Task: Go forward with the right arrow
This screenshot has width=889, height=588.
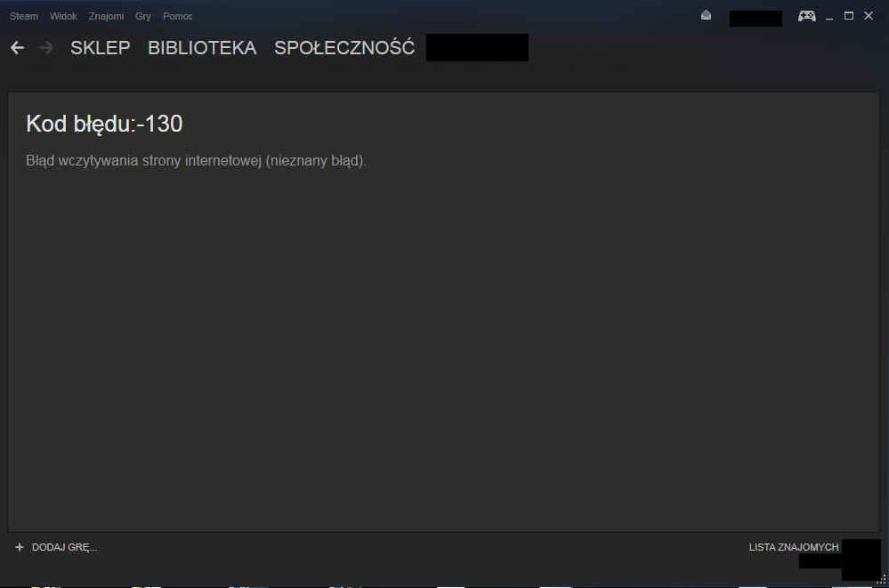Action: tap(47, 48)
